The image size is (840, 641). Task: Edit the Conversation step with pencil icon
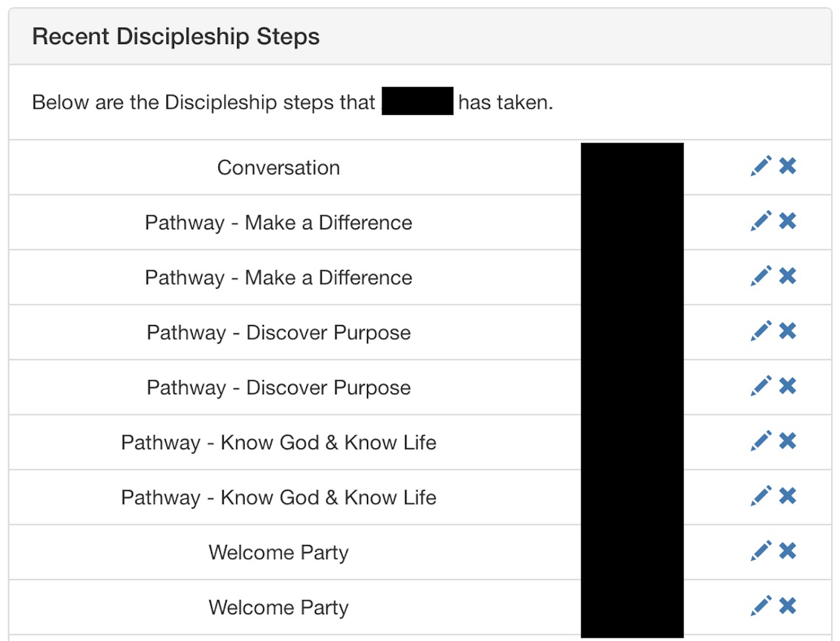(761, 166)
